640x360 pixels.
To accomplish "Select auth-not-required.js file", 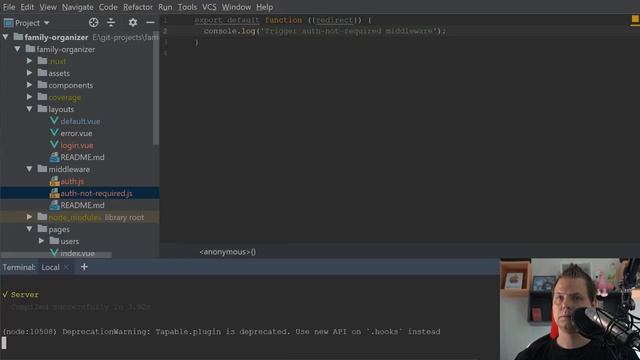I will tap(96, 193).
